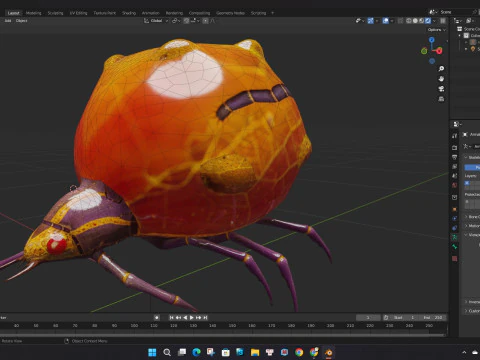
Task: Open the Sculpting workspace tab
Action: point(55,13)
